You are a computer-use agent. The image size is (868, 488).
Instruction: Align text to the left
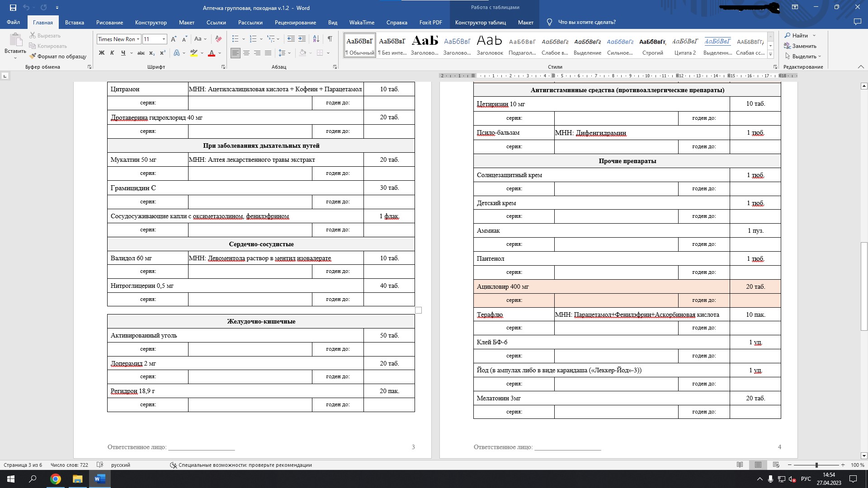tap(236, 53)
